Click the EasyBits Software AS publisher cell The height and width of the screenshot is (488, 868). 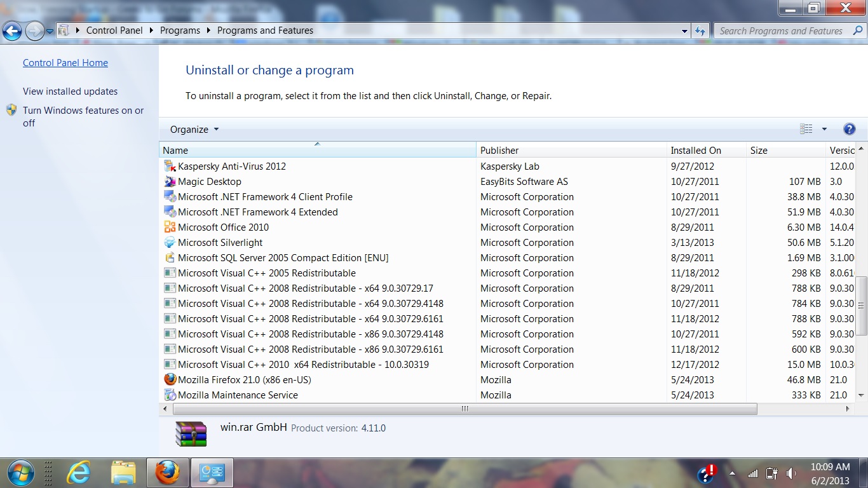pos(524,182)
